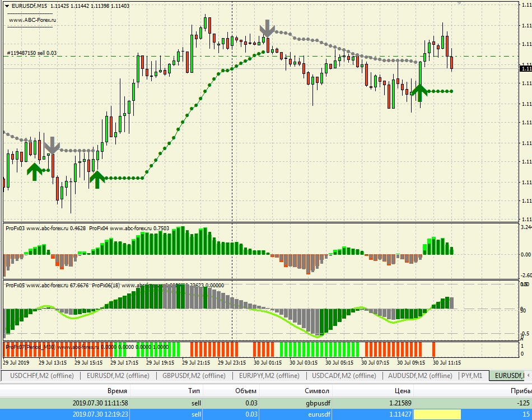Screen dimensions: 532x420
Task: Open the GBPUSDf,M2 (offline) chart tab
Action: click(x=194, y=376)
